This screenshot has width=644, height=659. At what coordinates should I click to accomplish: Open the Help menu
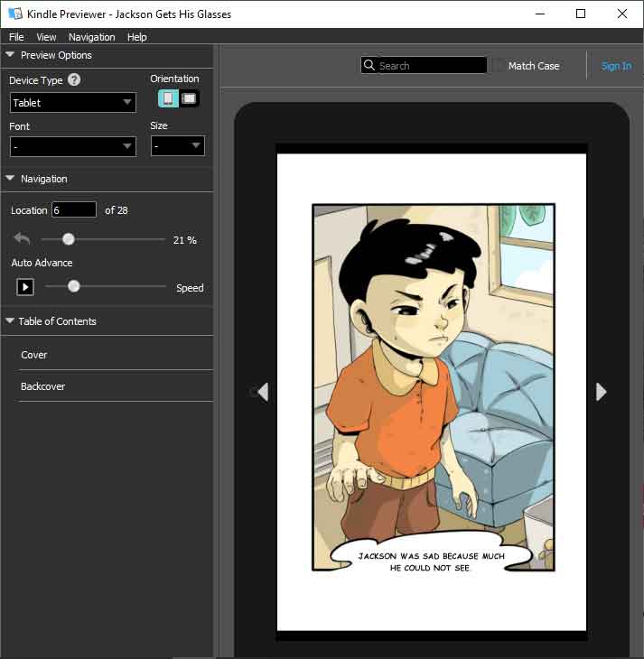137,37
